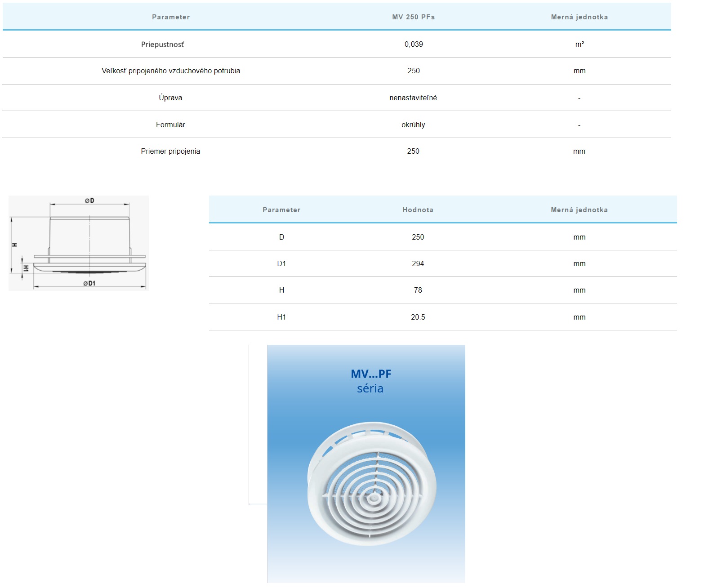This screenshot has height=588, width=713.
Task: Click the white round vent grille photo
Action: [x=372, y=484]
